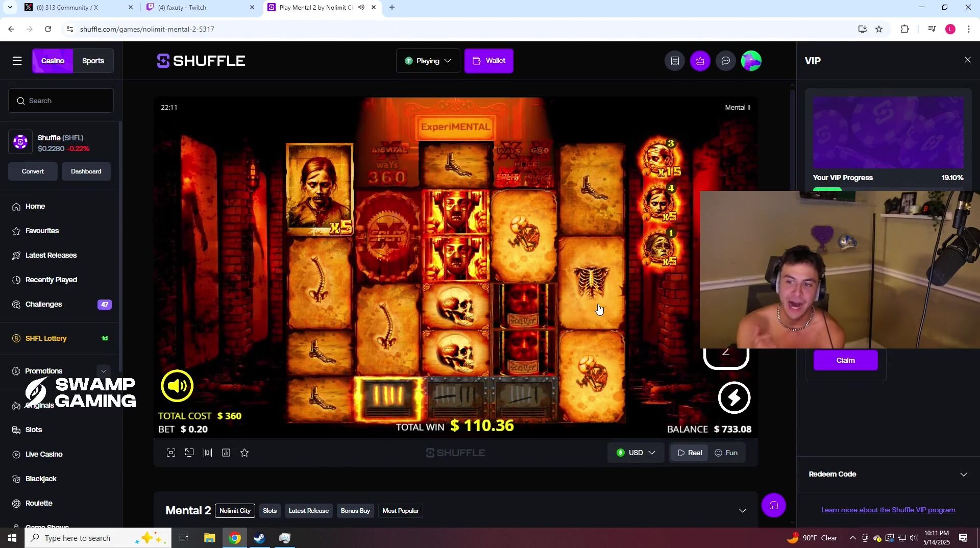Image resolution: width=980 pixels, height=548 pixels.
Task: Open the VIP crown icon
Action: point(700,61)
